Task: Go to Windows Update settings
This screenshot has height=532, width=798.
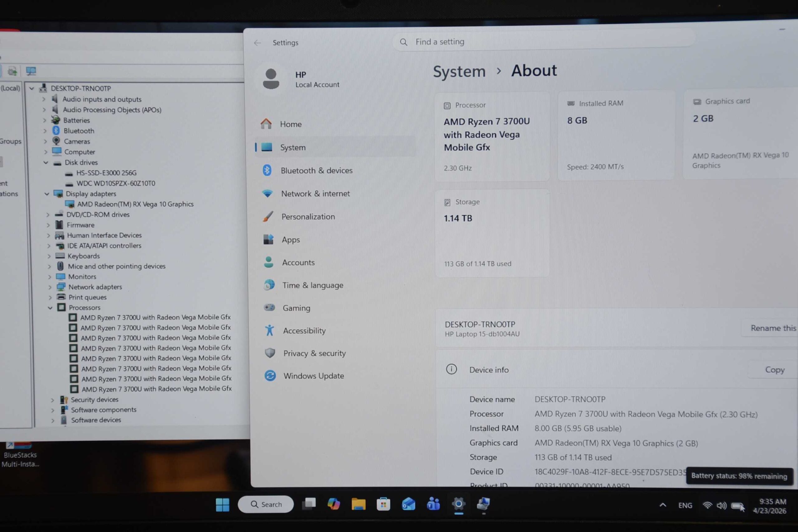Action: click(314, 376)
